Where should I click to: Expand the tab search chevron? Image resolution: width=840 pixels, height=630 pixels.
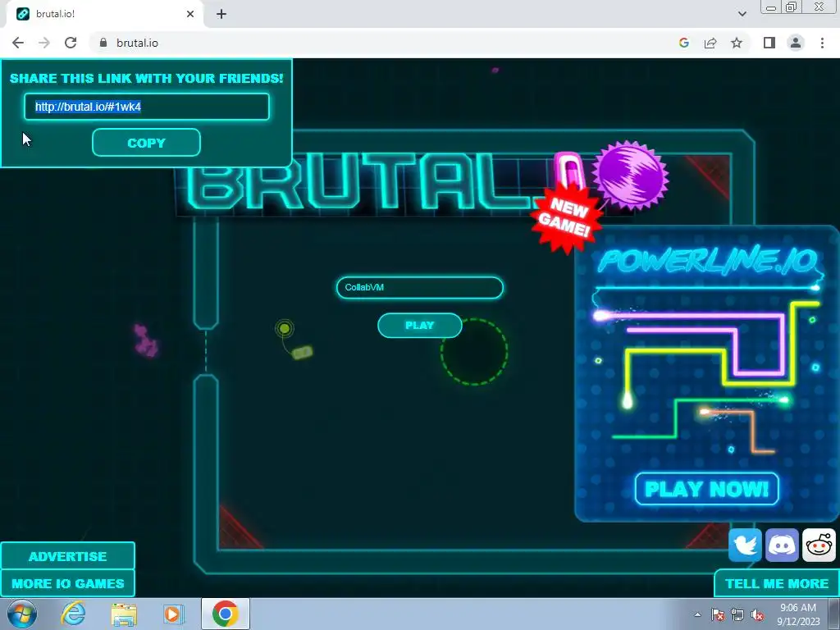coord(742,14)
